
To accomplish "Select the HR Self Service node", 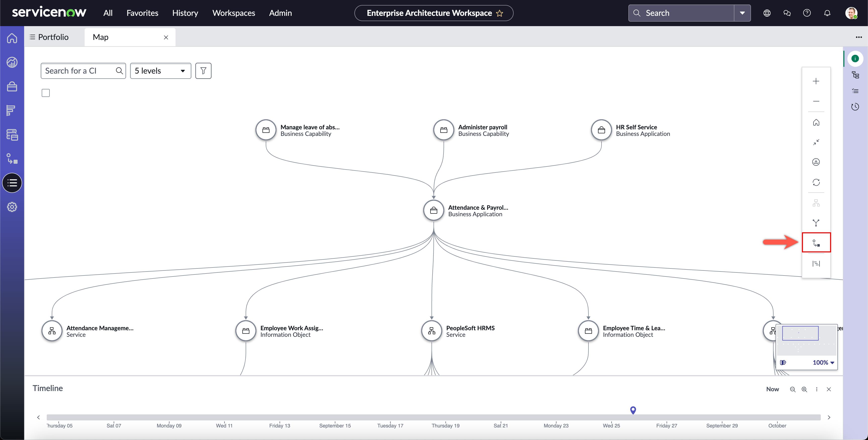I will tap(601, 130).
